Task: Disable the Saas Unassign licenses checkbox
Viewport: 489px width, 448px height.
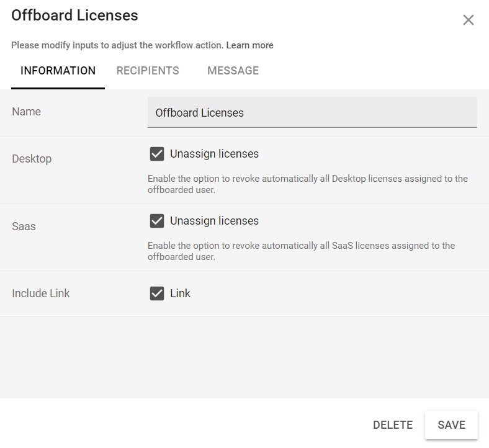Action: [157, 221]
